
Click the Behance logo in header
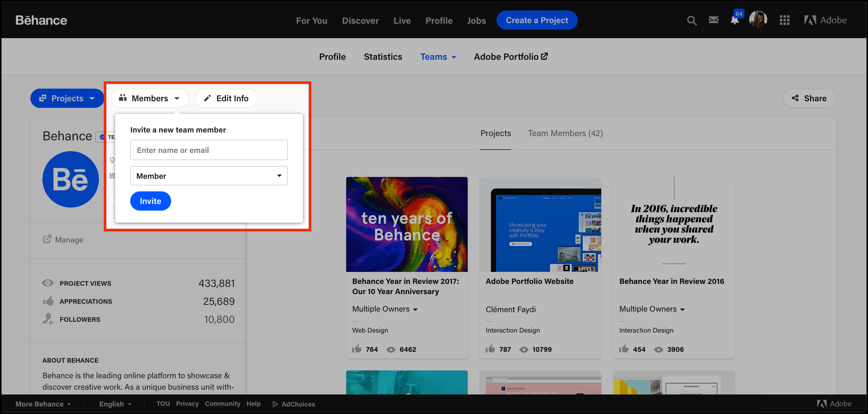click(x=41, y=20)
